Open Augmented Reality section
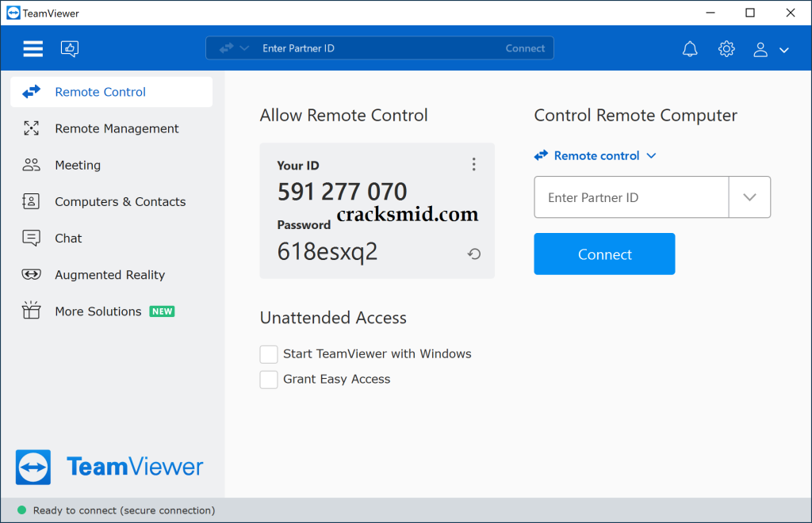This screenshot has width=812, height=523. click(111, 275)
